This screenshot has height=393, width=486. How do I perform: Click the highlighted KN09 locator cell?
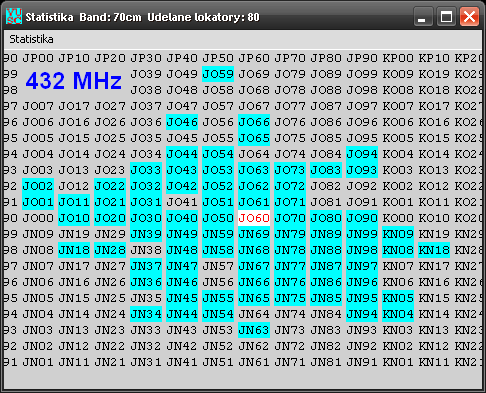[398, 234]
